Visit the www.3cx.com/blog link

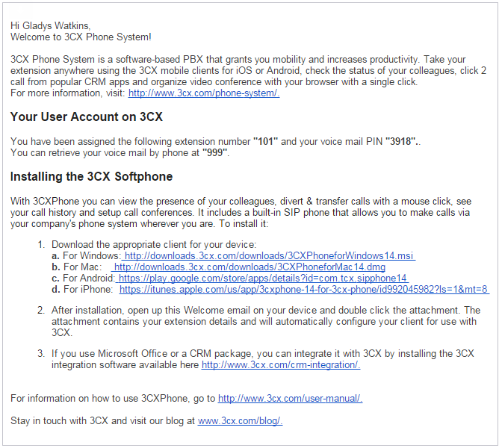(240, 421)
